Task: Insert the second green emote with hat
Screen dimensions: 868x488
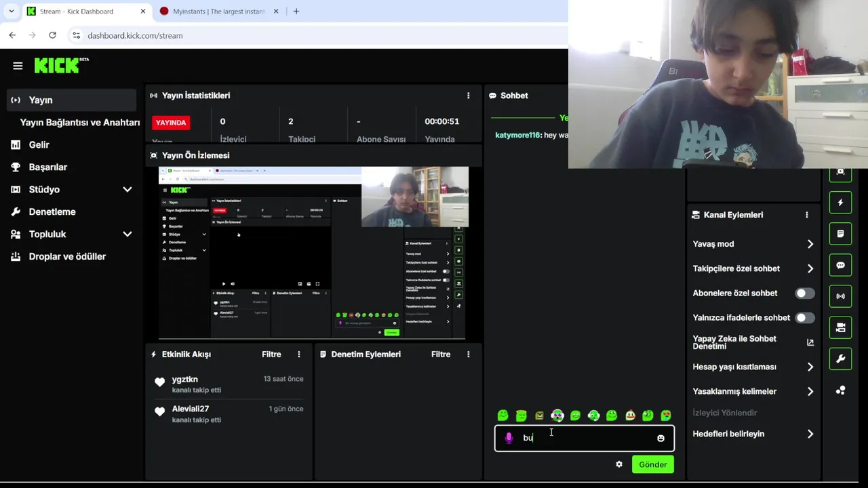Action: click(x=521, y=415)
